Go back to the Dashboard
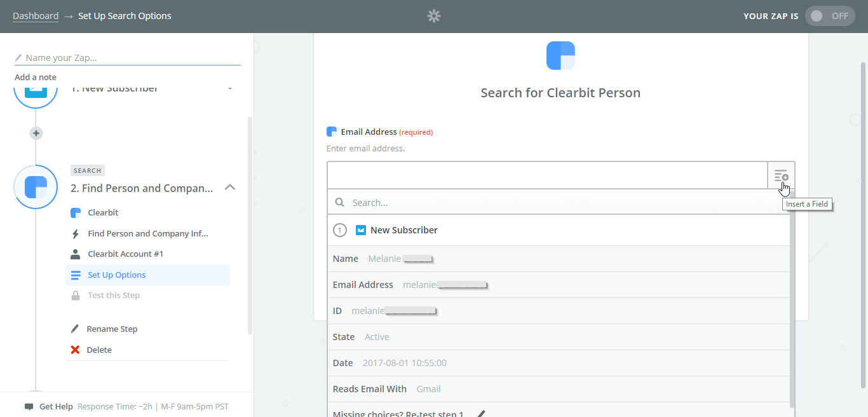This screenshot has width=868, height=417. click(36, 16)
